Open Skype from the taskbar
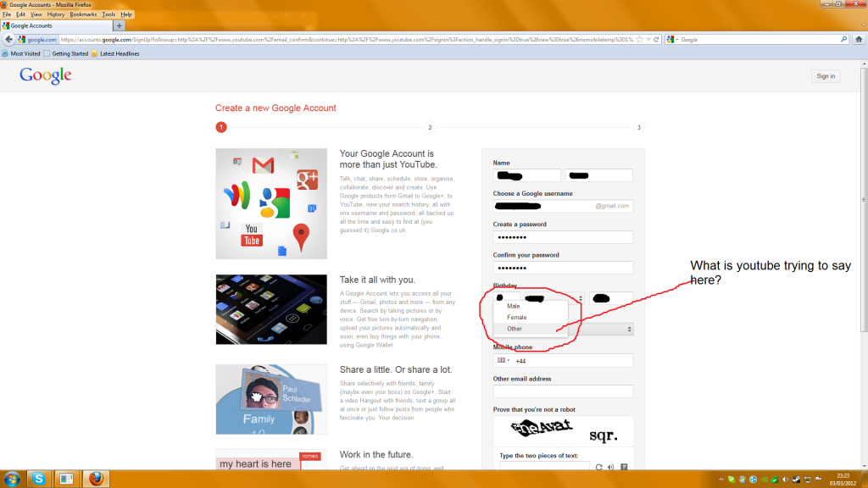The image size is (868, 488). (38, 479)
